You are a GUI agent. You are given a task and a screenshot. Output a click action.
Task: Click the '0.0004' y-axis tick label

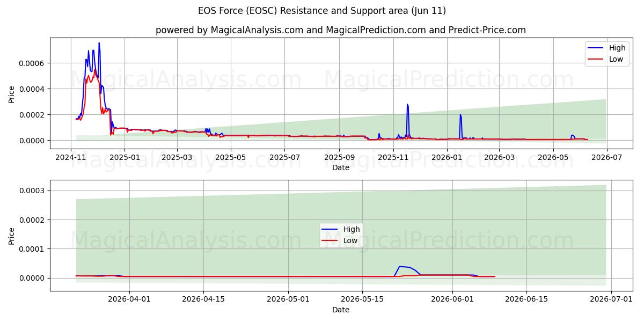(x=33, y=89)
